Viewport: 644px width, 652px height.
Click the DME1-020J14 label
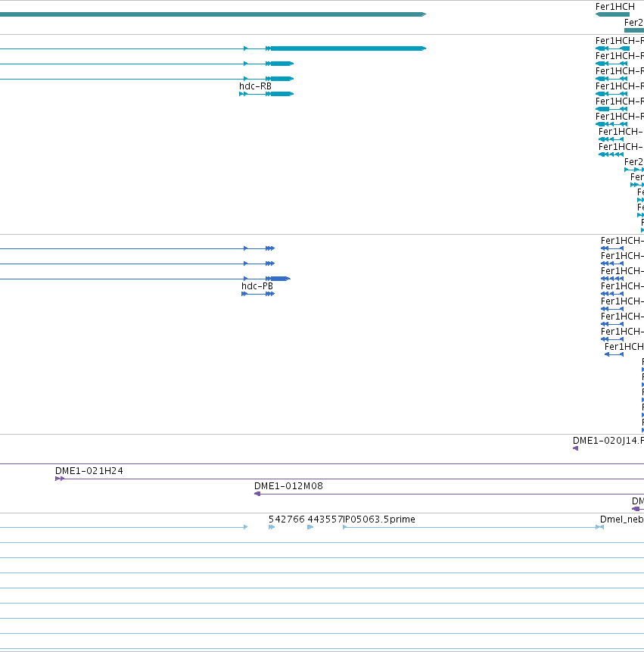coord(608,441)
